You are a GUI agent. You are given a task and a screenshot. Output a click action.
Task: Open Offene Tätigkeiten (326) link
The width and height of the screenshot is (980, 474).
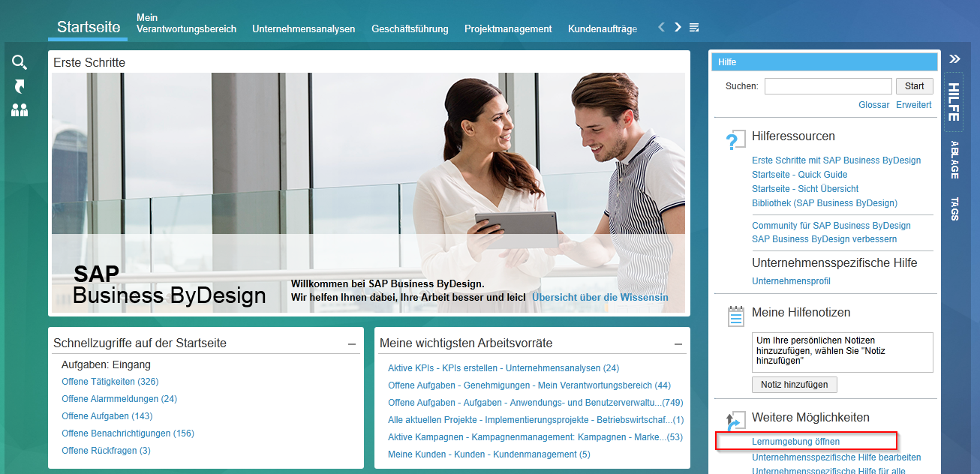point(110,382)
